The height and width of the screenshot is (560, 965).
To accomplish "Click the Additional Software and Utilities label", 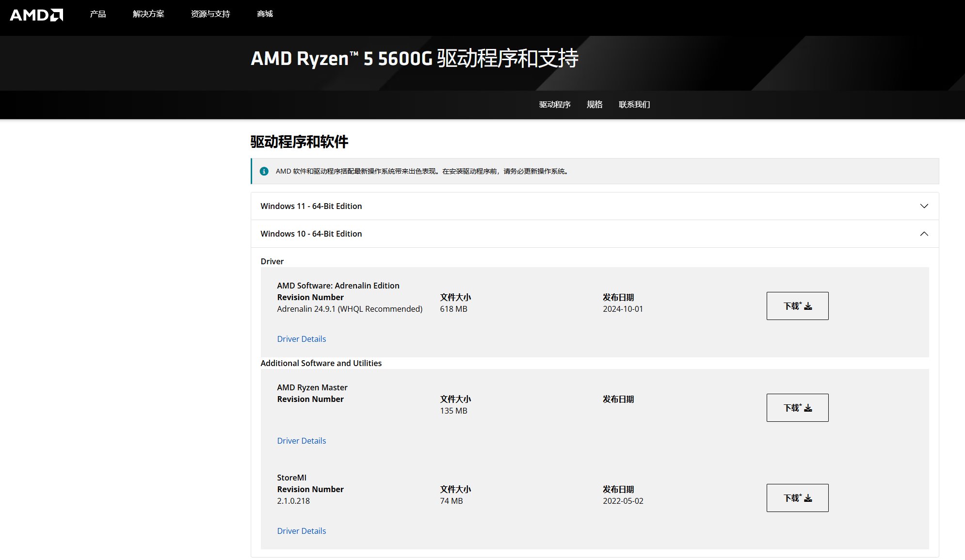I will click(321, 363).
